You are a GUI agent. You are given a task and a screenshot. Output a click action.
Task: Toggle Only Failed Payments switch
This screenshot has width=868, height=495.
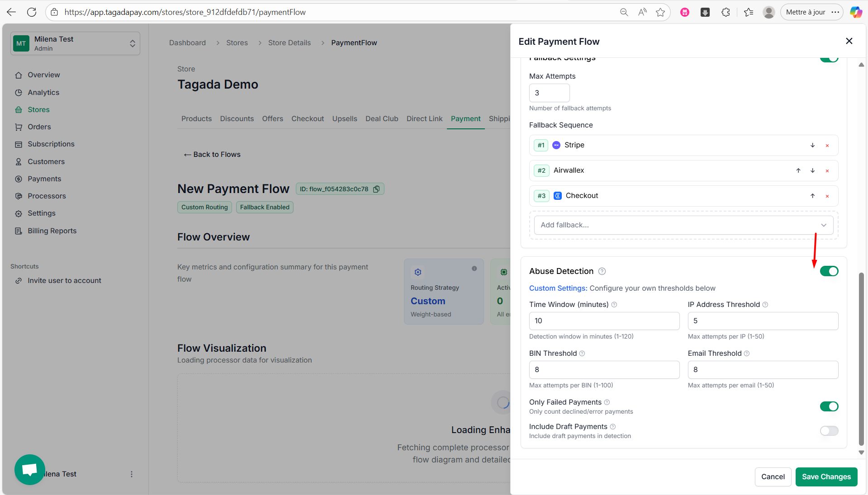pos(829,406)
